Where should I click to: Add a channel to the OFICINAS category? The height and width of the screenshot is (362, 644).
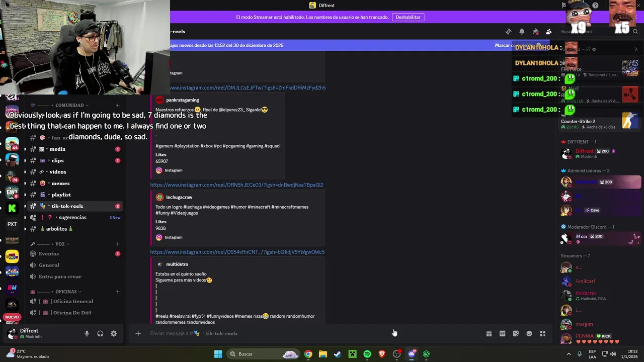click(117, 292)
